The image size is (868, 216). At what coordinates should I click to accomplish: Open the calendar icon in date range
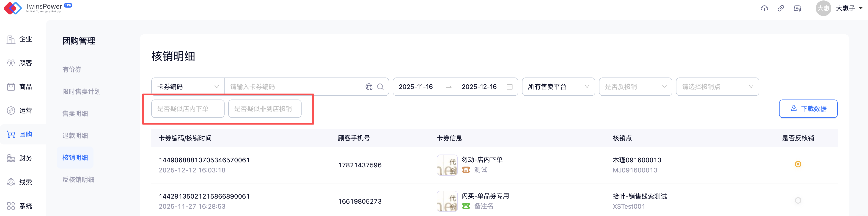point(509,87)
